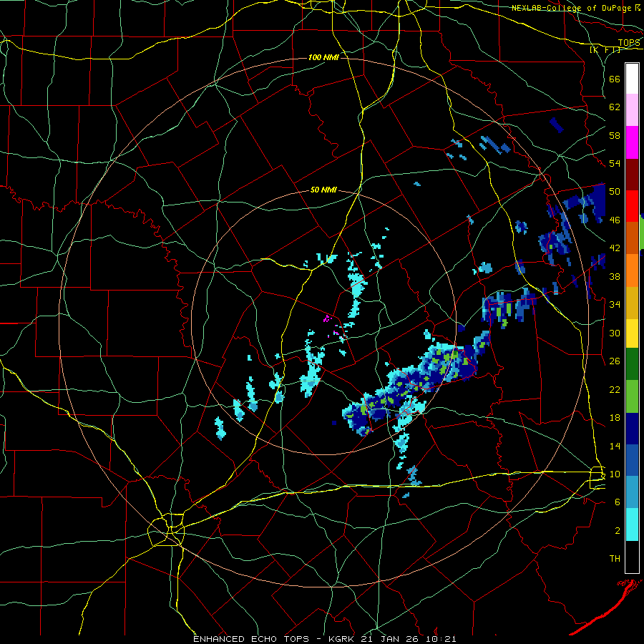Click the light pink legend swatch
644x644 pixels.
click(x=632, y=110)
